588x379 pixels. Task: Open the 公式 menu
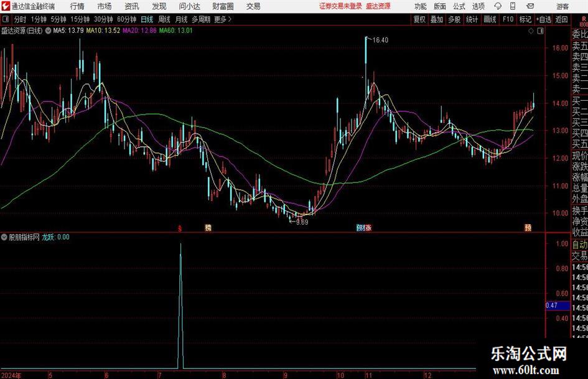tap(459, 6)
